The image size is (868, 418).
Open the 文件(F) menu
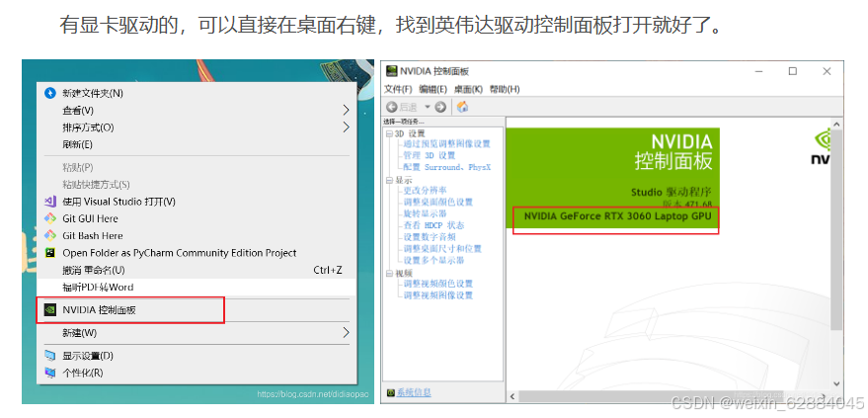point(399,89)
